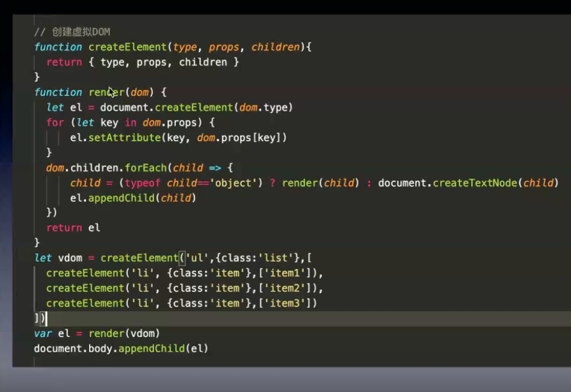Click the '})' closing the forEach callback
Viewport: 571px width, 392px height.
[x=52, y=213]
